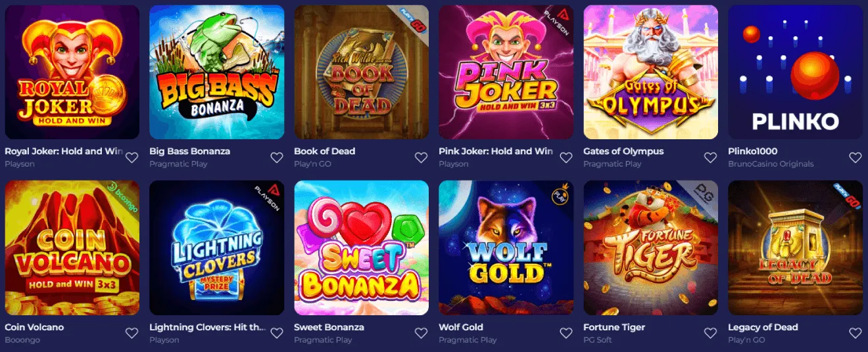The height and width of the screenshot is (352, 868).
Task: Add Coin Volcano to favorites
Action: click(132, 334)
